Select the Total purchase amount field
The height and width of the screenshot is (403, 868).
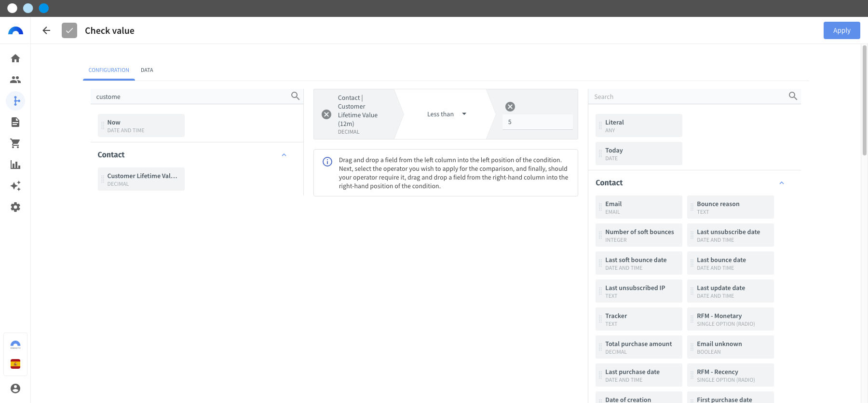(x=639, y=347)
